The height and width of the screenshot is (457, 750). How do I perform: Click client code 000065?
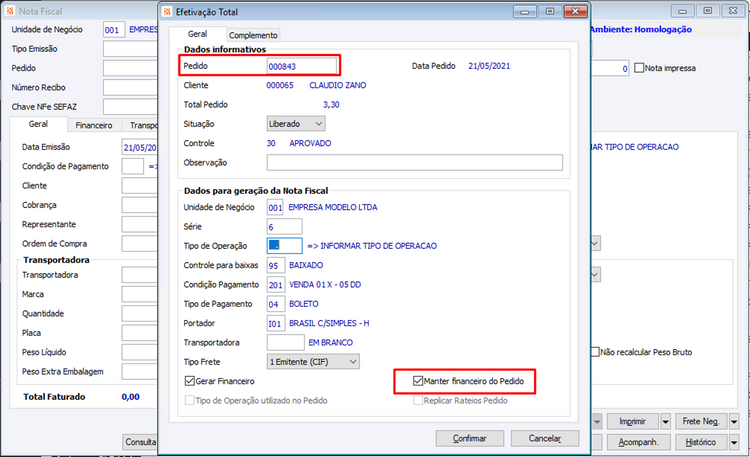pyautogui.click(x=280, y=85)
